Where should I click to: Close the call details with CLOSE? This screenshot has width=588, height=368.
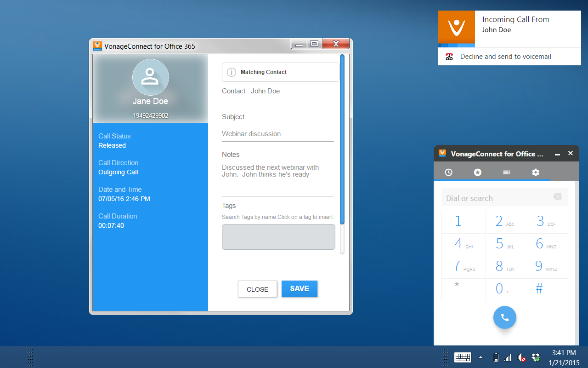click(257, 288)
